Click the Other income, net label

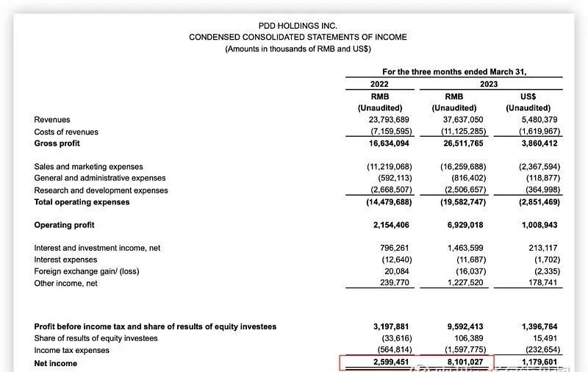click(x=65, y=284)
